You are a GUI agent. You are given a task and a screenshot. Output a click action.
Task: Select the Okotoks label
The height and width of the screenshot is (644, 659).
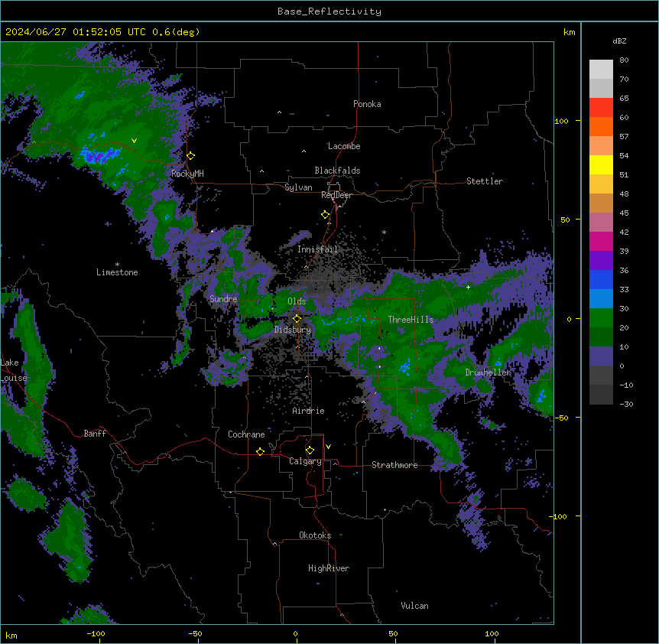[x=315, y=535]
